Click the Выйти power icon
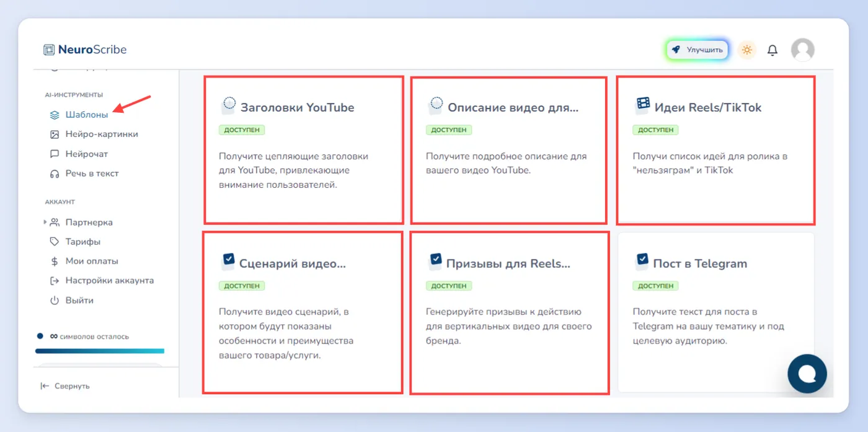868x432 pixels. pyautogui.click(x=55, y=301)
